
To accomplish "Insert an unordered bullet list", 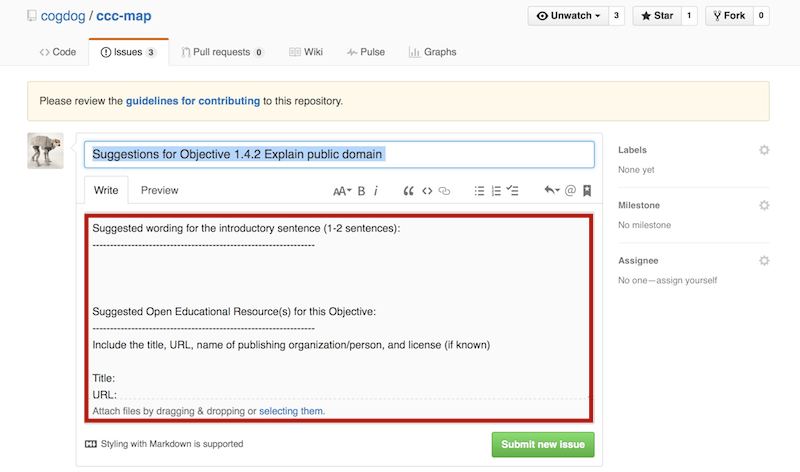I will coord(479,191).
